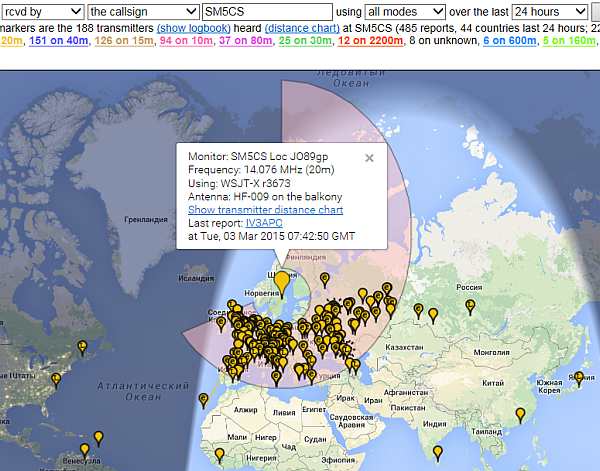Filter by '126 on 15m' band link
The image size is (600, 471).
coord(124,41)
